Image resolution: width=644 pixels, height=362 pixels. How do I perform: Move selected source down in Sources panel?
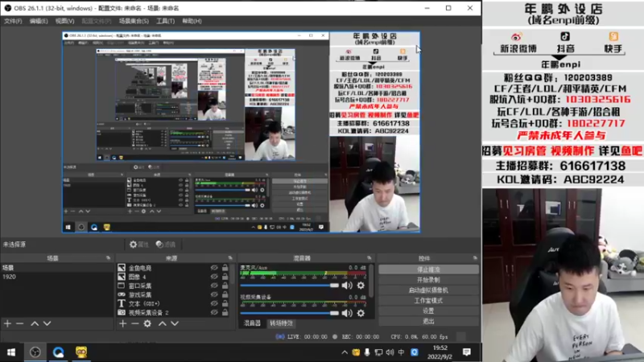coord(175,323)
